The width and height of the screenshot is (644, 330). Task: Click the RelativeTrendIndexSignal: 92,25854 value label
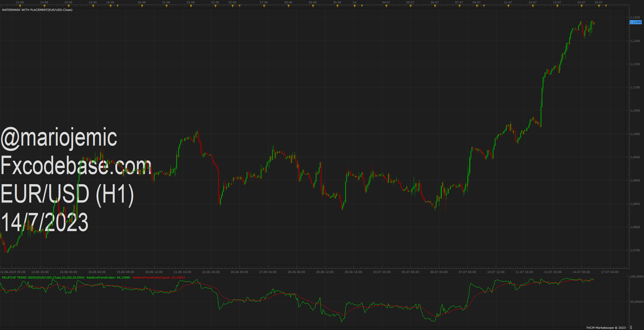(159, 278)
